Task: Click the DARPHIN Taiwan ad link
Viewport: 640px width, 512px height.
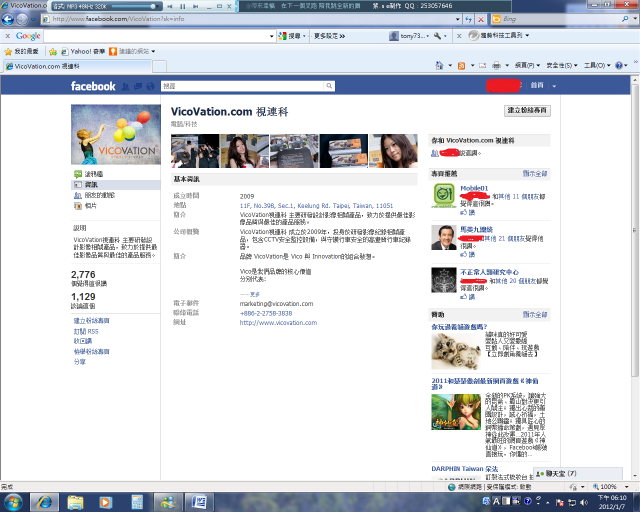Action: pyautogui.click(x=465, y=469)
